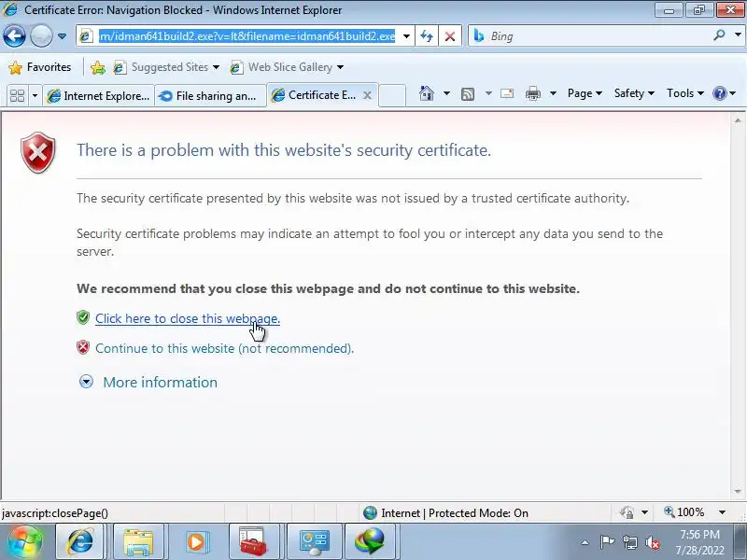This screenshot has width=747, height=560.
Task: Open a new blank tab
Action: pyautogui.click(x=392, y=96)
